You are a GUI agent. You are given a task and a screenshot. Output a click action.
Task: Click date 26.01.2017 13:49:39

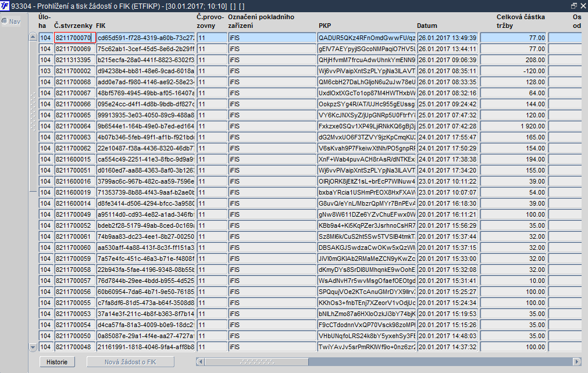[x=447, y=38]
